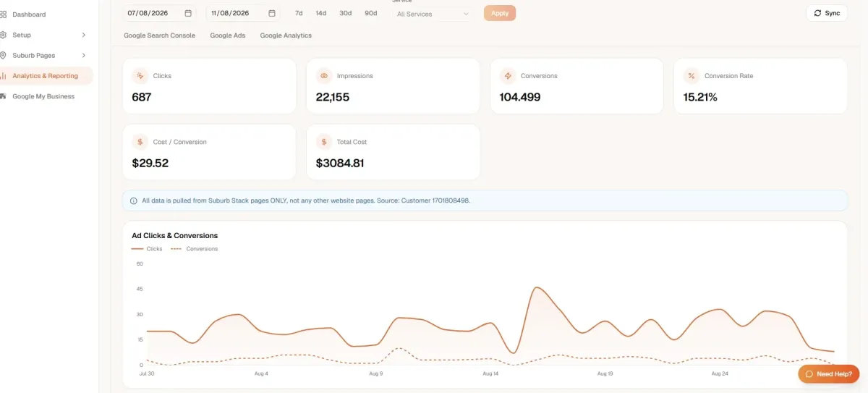
Task: Open the All Services dropdown
Action: pos(433,14)
